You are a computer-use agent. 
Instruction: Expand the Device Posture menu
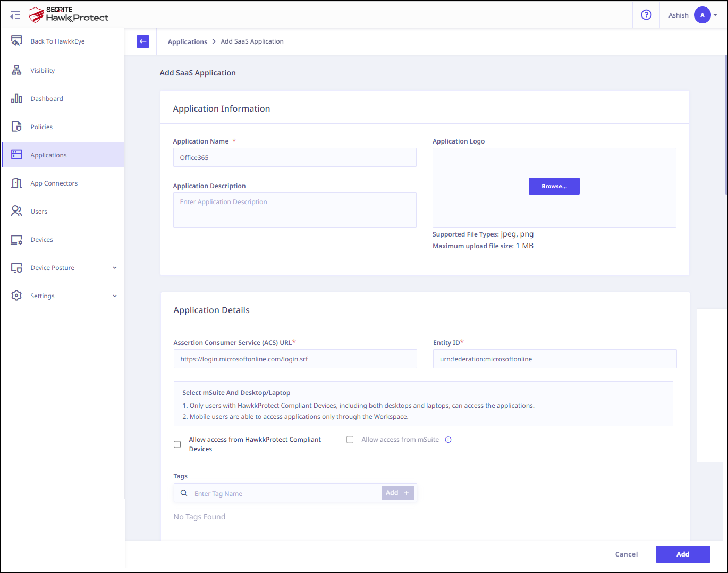point(114,268)
